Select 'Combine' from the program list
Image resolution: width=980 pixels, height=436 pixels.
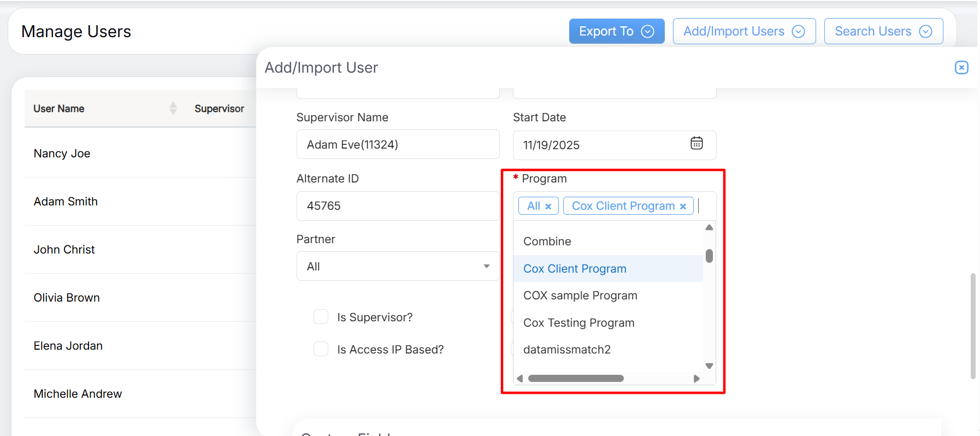[547, 241]
